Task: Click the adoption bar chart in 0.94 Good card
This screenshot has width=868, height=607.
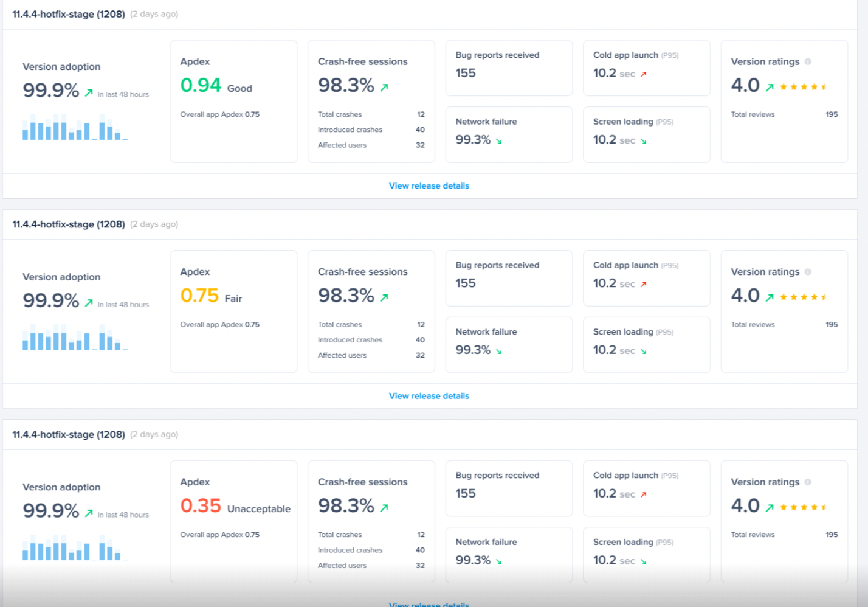Action: (x=75, y=127)
